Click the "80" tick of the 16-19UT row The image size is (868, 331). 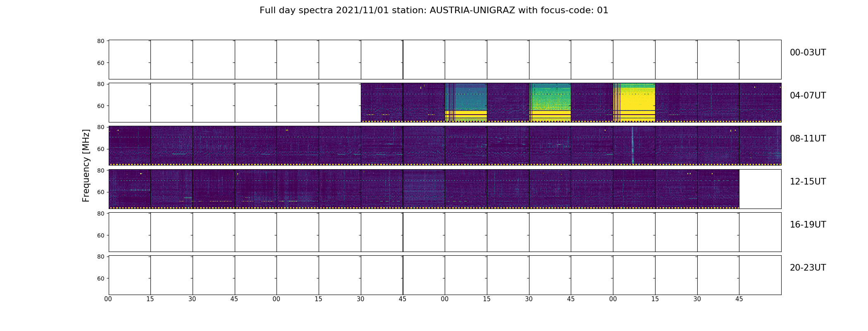click(x=100, y=213)
